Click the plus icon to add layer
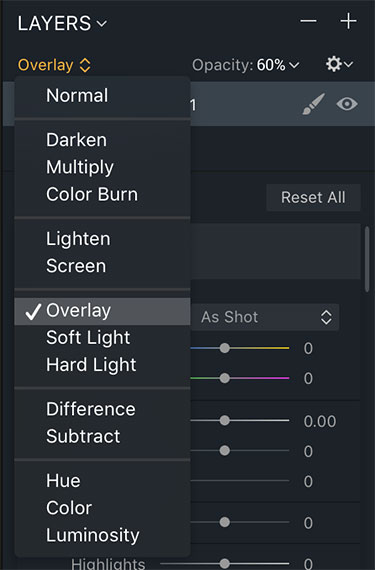The height and width of the screenshot is (570, 375). (x=348, y=21)
